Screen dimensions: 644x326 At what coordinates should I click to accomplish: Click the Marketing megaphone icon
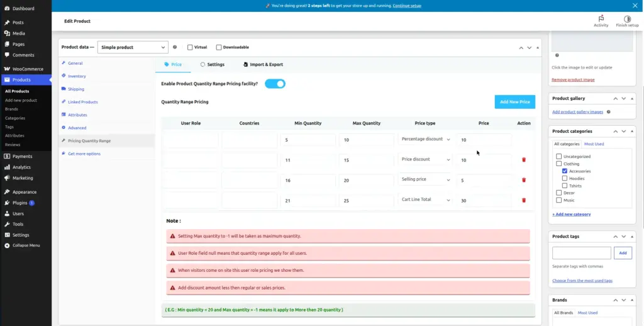point(7,178)
